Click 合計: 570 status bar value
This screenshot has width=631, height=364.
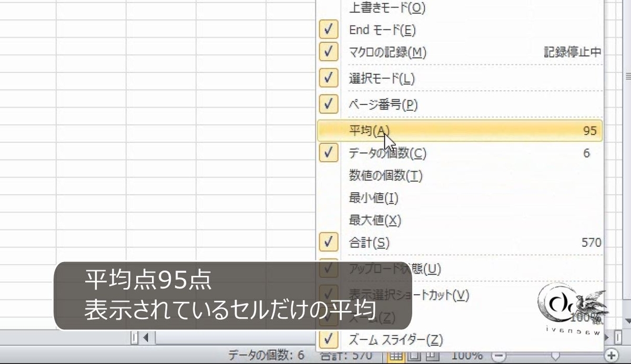point(347,356)
